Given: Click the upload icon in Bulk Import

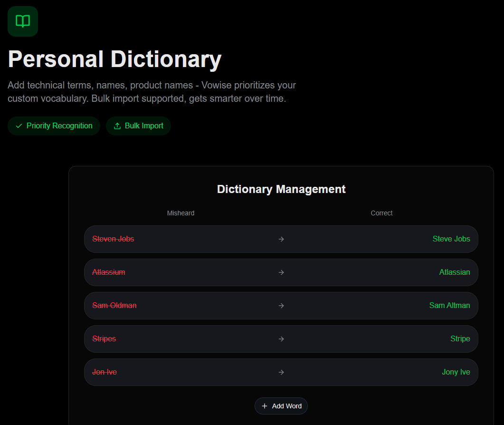Looking at the screenshot, I should (117, 126).
